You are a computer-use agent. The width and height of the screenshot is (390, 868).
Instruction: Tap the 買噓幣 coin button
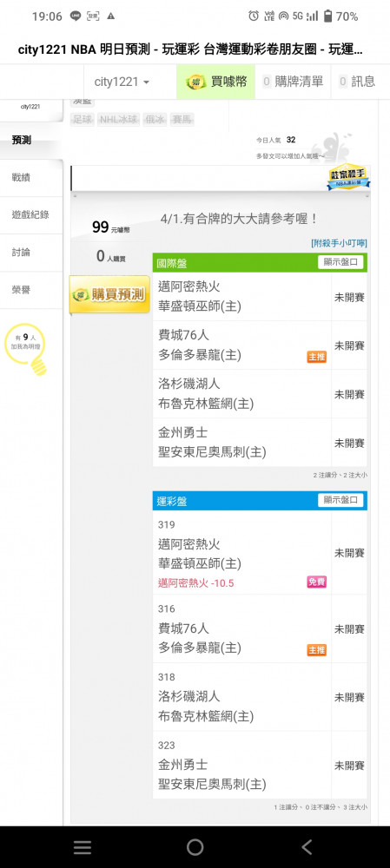(216, 82)
